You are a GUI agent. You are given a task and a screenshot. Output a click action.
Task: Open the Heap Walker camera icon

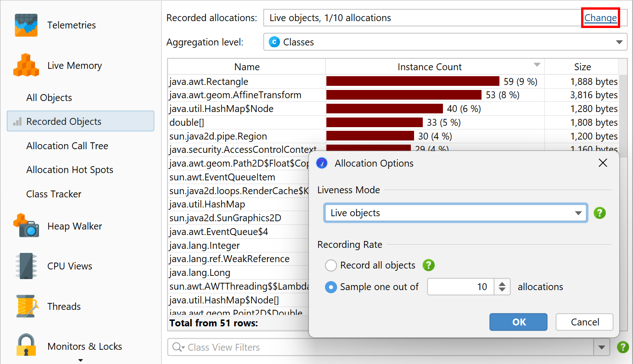click(26, 226)
